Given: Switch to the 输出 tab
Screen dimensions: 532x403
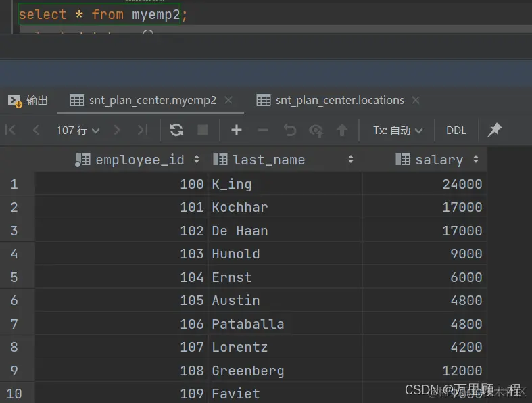Looking at the screenshot, I should pyautogui.click(x=28, y=101).
